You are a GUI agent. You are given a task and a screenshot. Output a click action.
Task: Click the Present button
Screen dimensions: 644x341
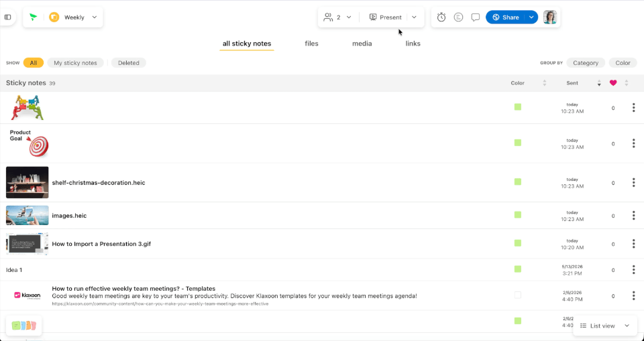click(385, 17)
